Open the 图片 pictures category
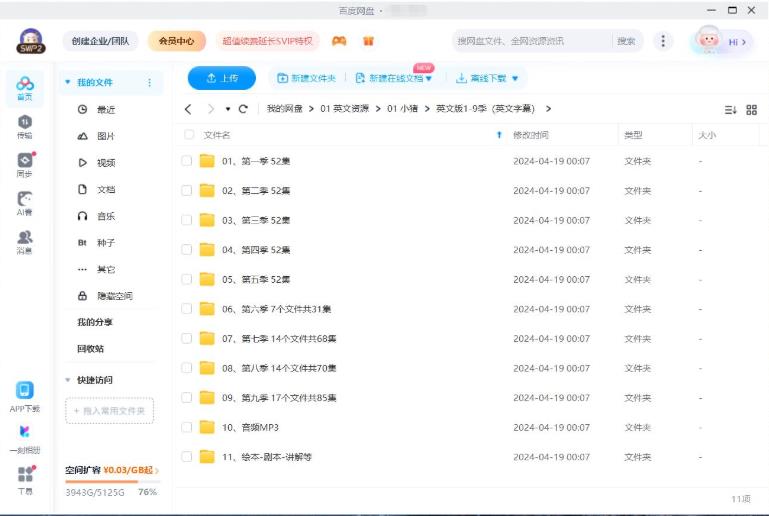This screenshot has width=769, height=516. coord(96,136)
